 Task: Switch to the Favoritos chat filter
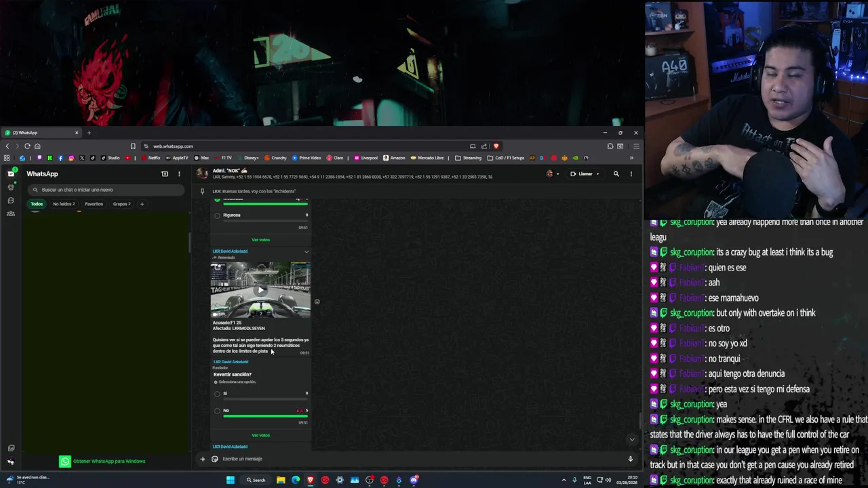pos(94,204)
